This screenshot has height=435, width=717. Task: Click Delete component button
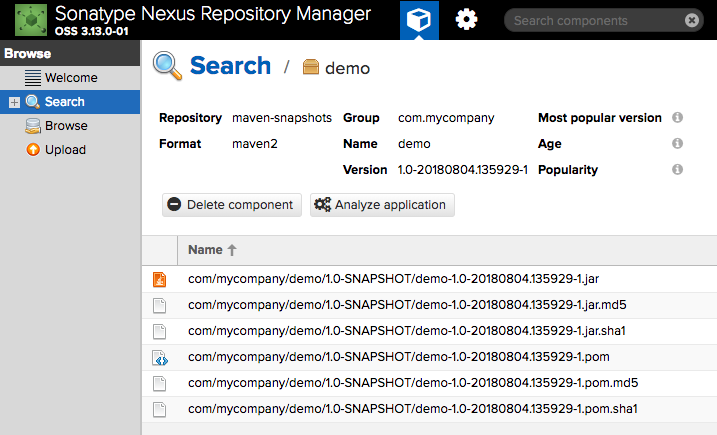click(x=232, y=205)
